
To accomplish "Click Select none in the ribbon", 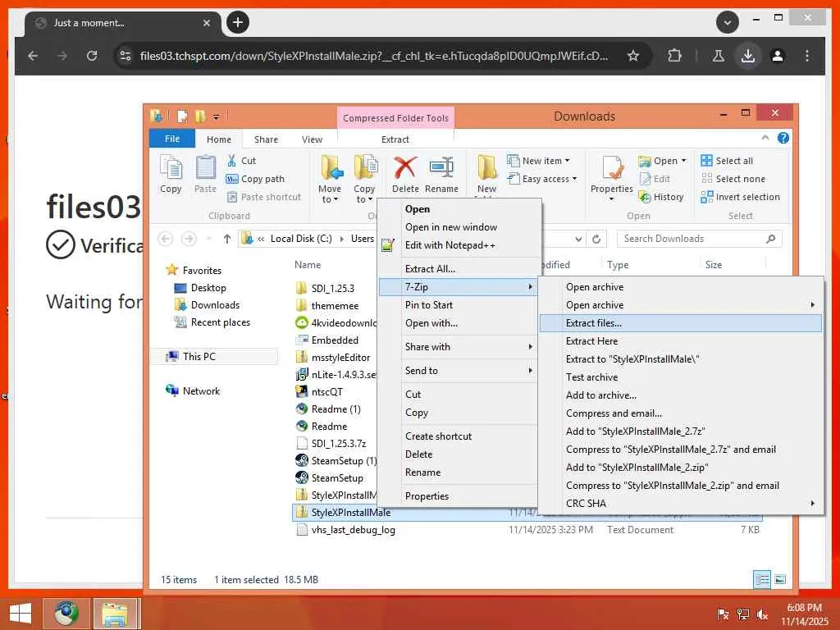I will (x=733, y=179).
